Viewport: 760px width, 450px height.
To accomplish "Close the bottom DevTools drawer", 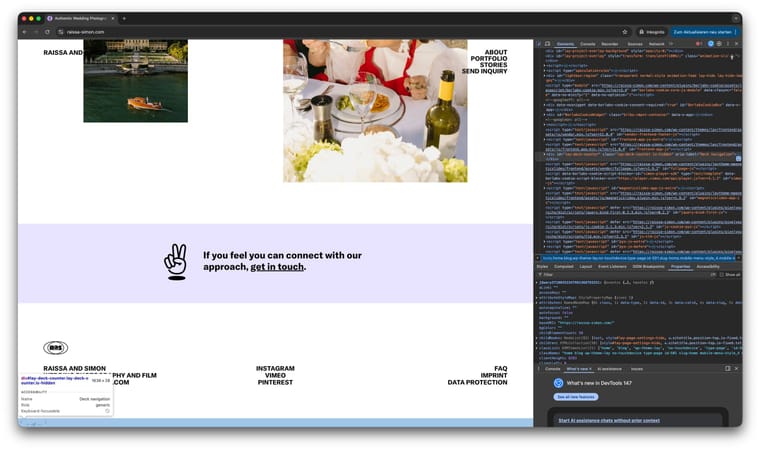I will 736,369.
